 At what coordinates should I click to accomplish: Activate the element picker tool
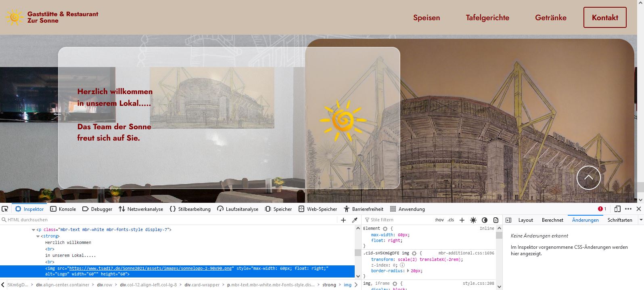(x=5, y=209)
